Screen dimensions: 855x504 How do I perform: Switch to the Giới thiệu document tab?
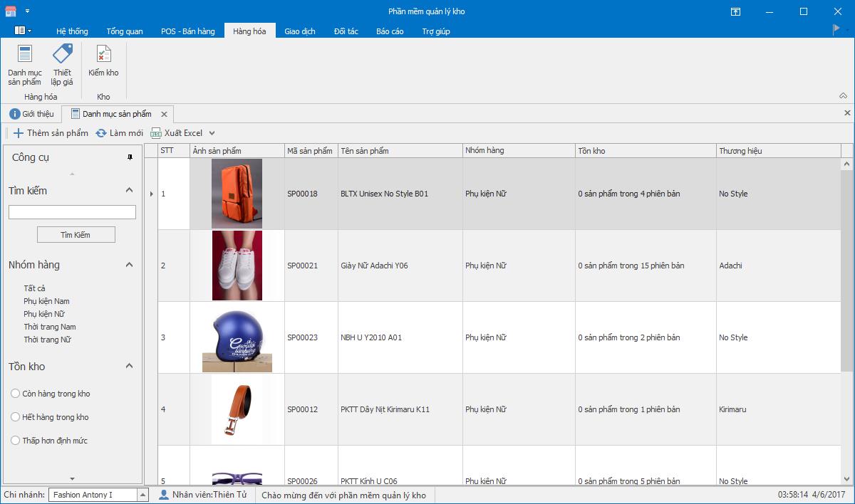tap(32, 114)
